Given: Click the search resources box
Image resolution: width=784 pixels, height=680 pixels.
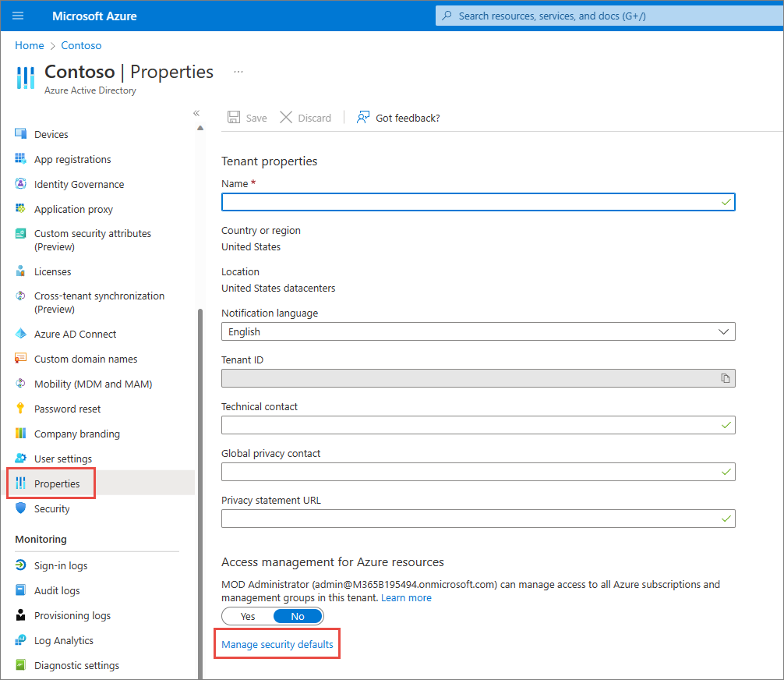Looking at the screenshot, I should click(609, 16).
